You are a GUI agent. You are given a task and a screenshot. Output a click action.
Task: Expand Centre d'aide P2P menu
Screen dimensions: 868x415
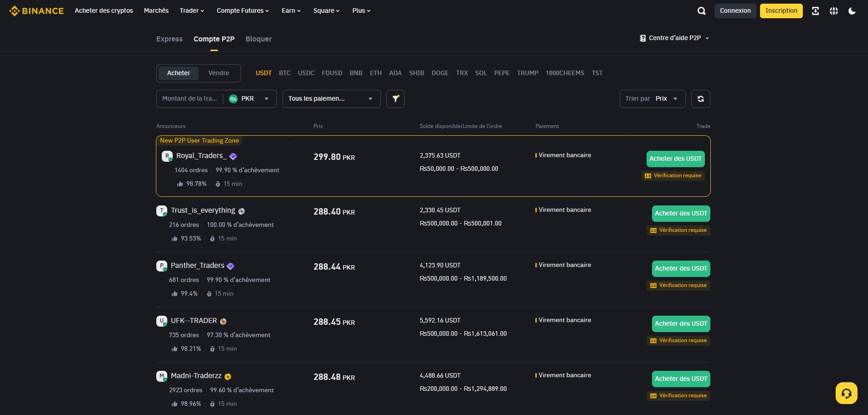coord(674,38)
